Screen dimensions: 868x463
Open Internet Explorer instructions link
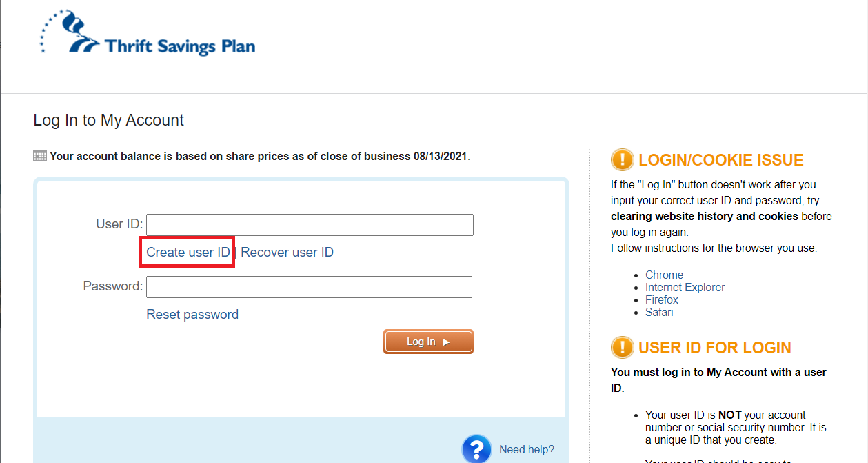point(685,287)
